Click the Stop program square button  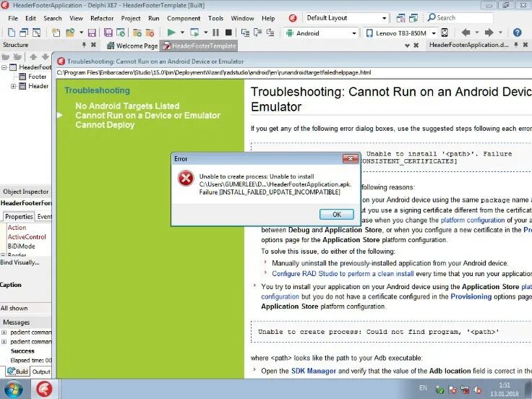pos(228,33)
